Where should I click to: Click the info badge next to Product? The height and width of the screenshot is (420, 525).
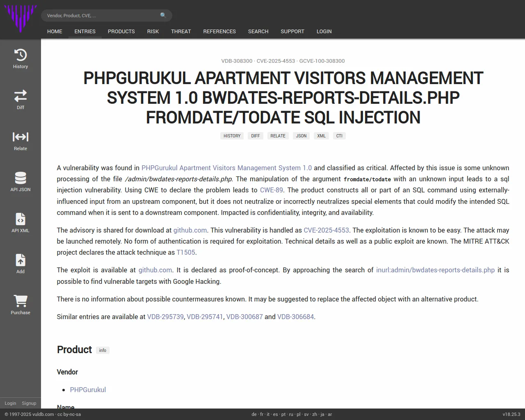[x=103, y=350]
